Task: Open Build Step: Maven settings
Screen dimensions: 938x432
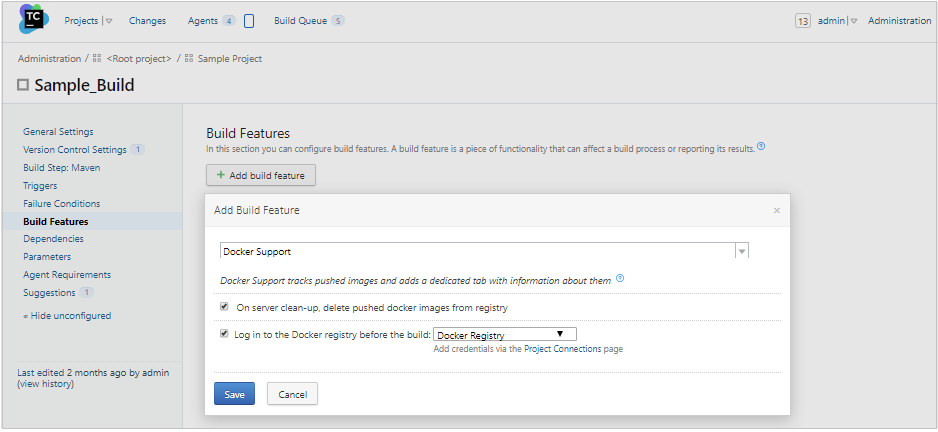Action: pos(62,168)
